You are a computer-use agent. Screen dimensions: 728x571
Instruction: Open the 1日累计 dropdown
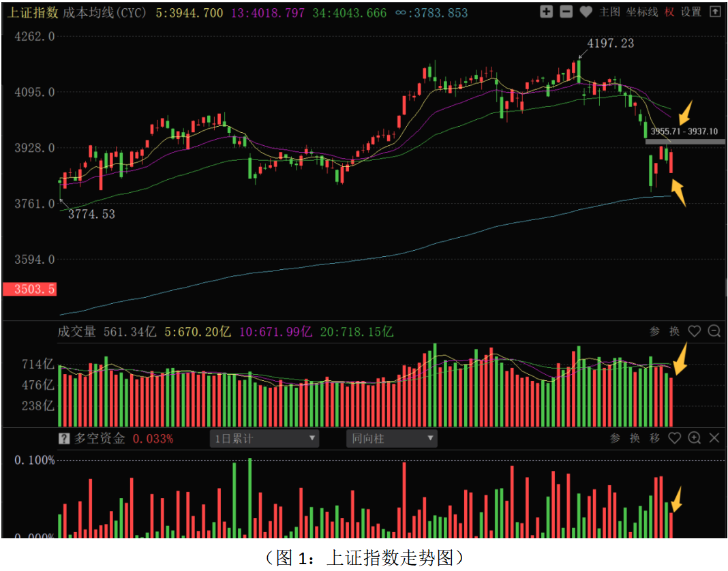click(x=264, y=439)
